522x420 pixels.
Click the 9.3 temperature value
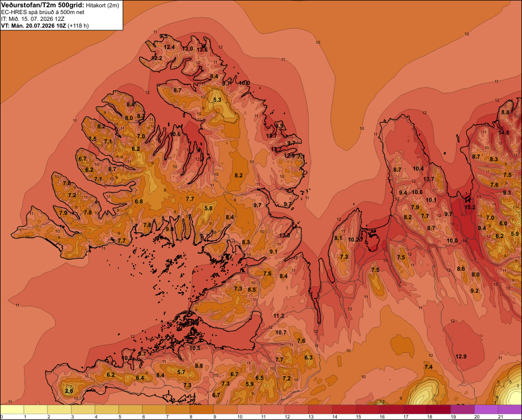[x=507, y=193]
